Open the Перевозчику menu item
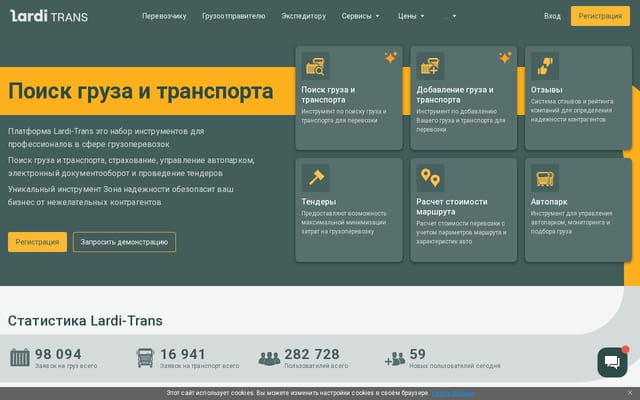This screenshot has height=400, width=640. coord(164,16)
